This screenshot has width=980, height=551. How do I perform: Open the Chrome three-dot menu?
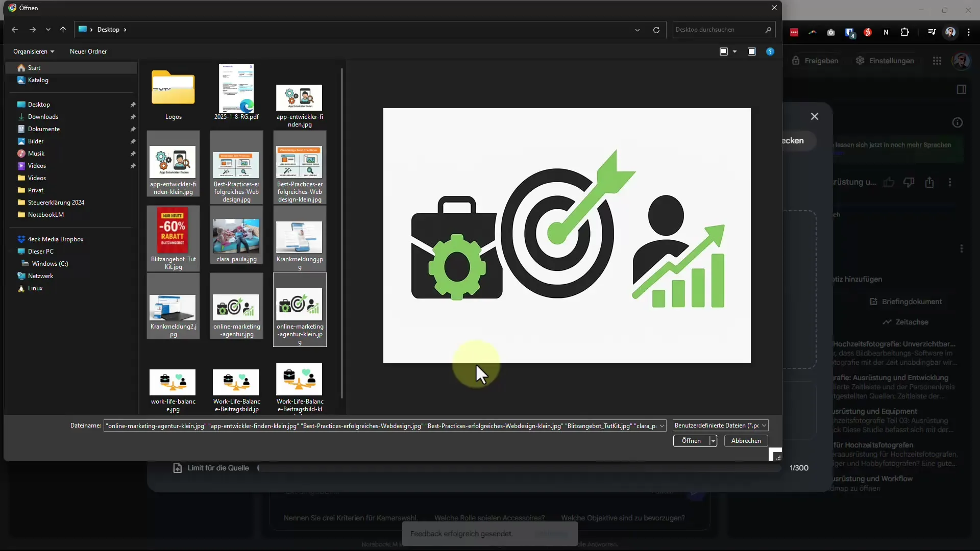969,32
